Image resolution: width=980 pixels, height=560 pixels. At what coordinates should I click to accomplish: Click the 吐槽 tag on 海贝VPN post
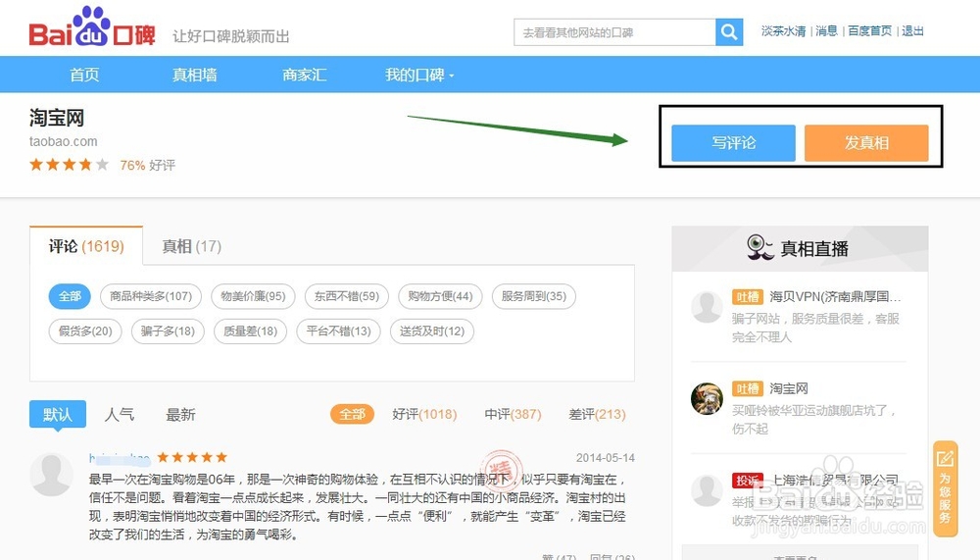coord(748,296)
